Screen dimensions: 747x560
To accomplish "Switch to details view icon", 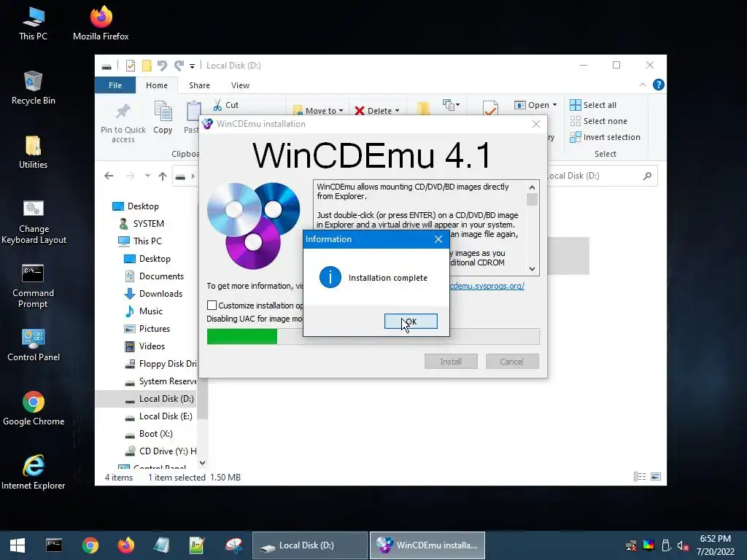I will pos(639,477).
